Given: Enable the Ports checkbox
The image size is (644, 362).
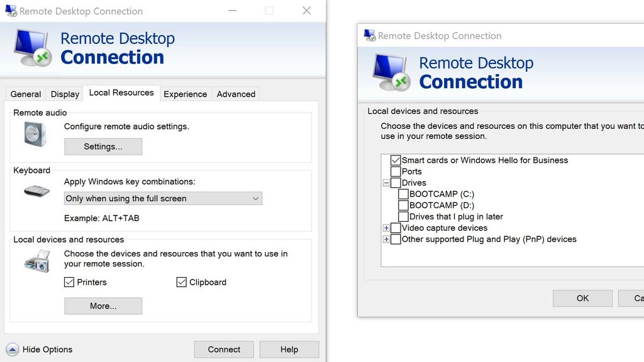Looking at the screenshot, I should pyautogui.click(x=396, y=172).
